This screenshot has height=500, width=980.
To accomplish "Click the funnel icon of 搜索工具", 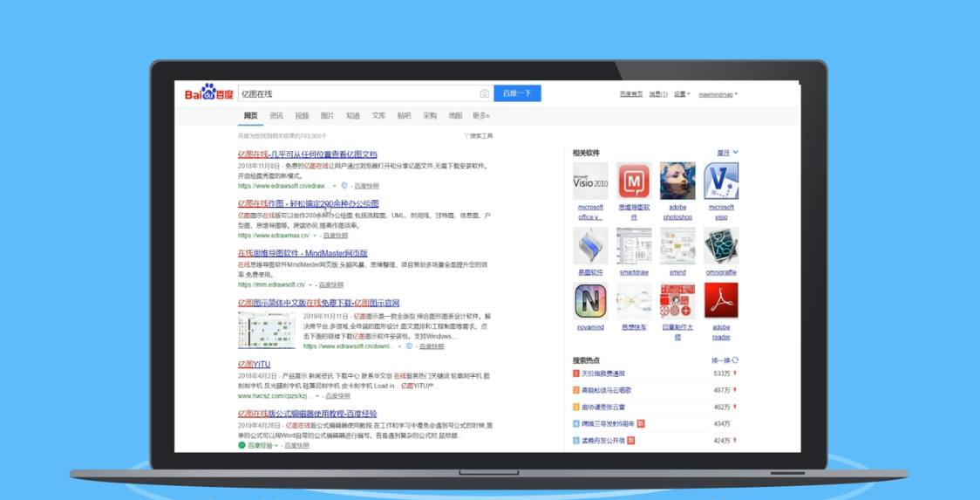I will coord(466,136).
